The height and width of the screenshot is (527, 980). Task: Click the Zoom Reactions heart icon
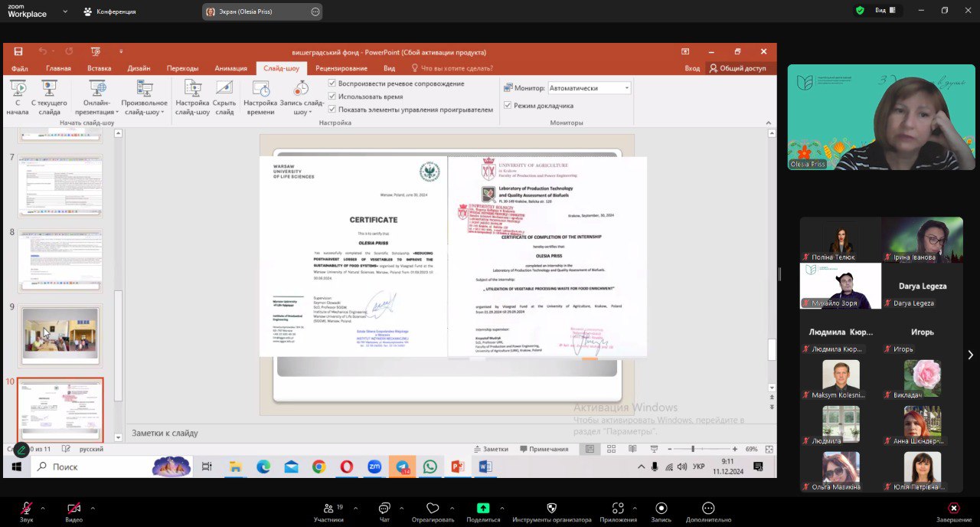(433, 508)
